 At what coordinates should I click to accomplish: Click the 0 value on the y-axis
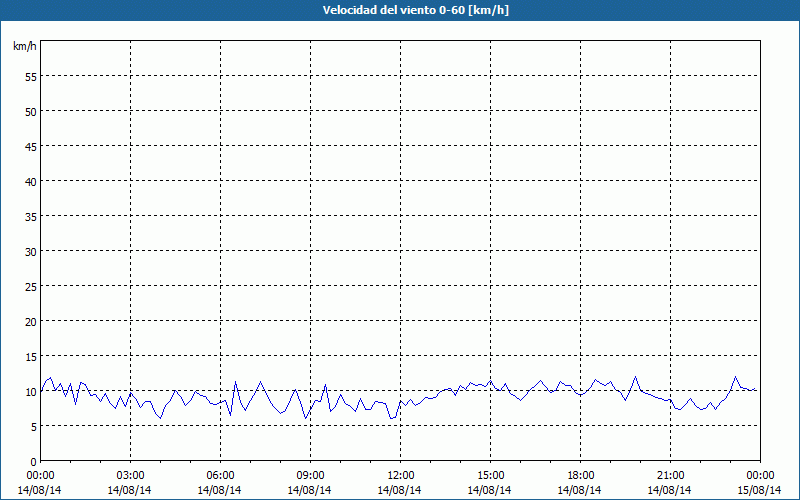point(34,462)
